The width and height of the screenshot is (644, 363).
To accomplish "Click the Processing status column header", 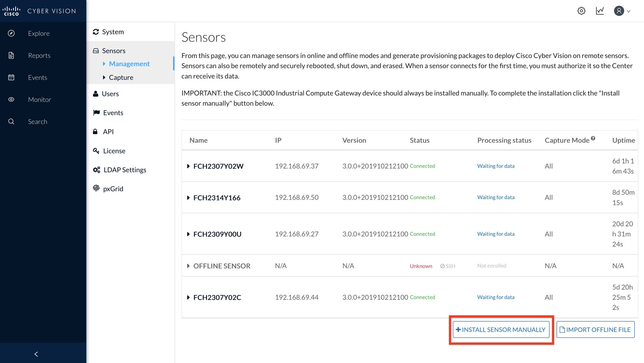I will tap(504, 140).
